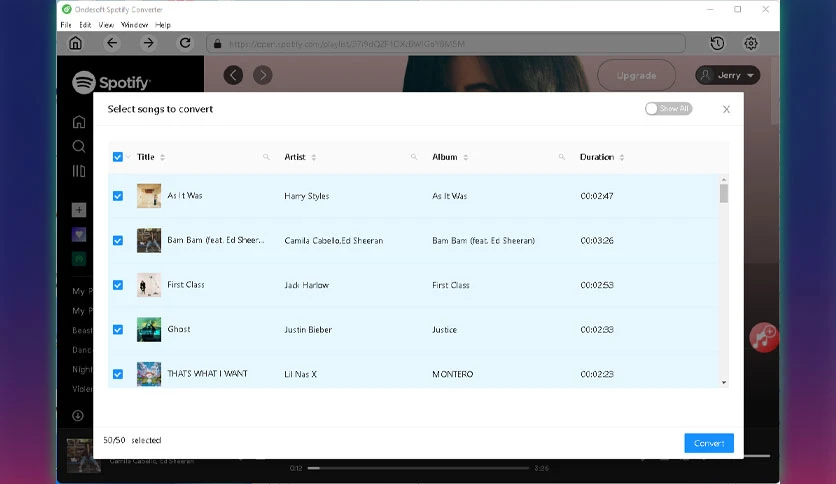Click the scrollbar up arrow
836x484 pixels.
click(724, 180)
